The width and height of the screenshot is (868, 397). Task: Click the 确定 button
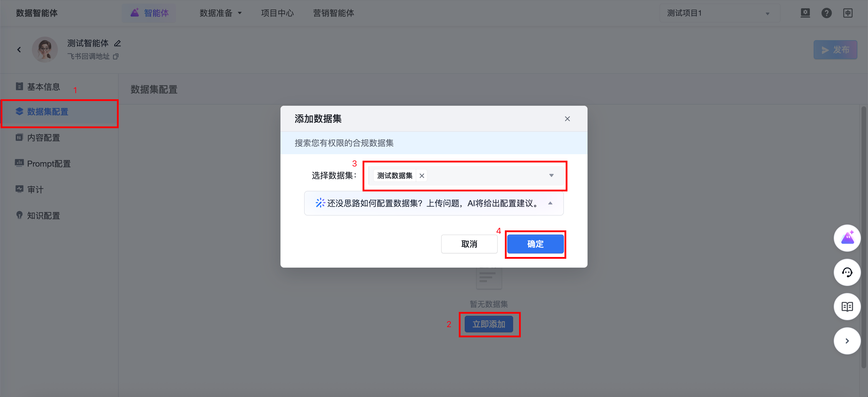tap(535, 244)
